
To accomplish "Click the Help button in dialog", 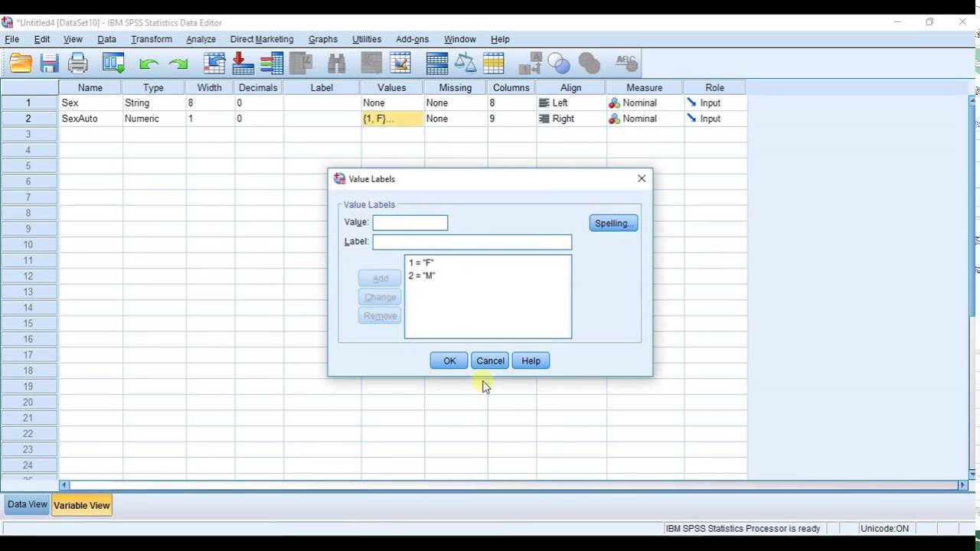I will [x=531, y=360].
